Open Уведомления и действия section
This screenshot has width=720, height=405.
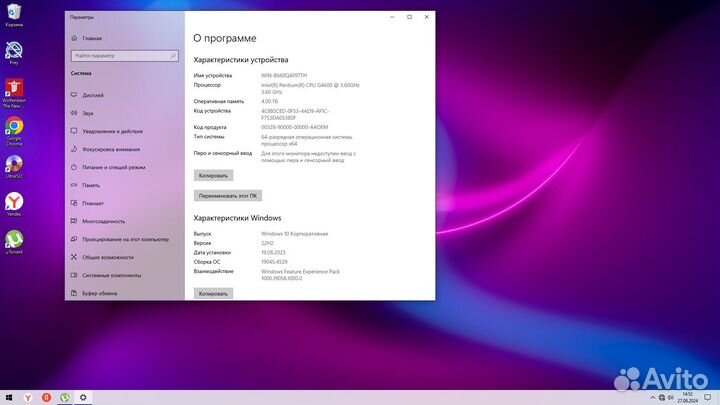124,131
